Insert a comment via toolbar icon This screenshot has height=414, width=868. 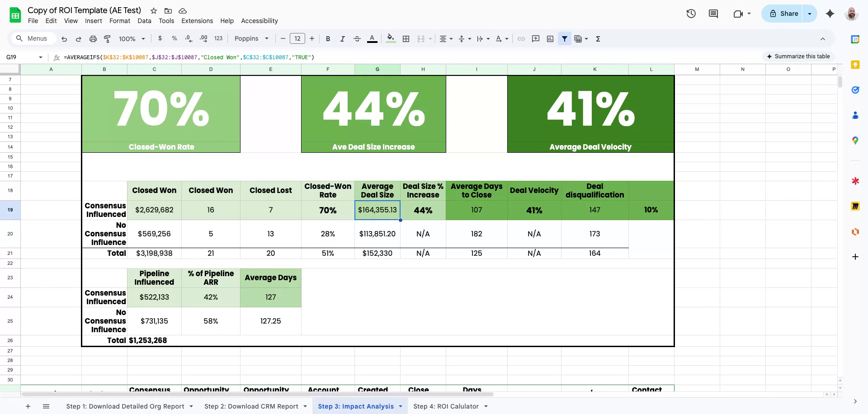pyautogui.click(x=536, y=39)
